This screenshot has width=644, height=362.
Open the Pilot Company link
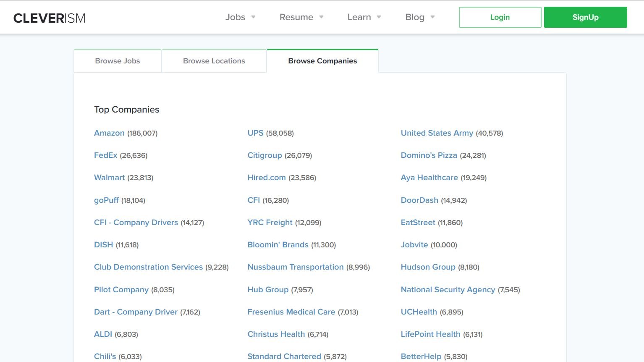[x=121, y=290]
